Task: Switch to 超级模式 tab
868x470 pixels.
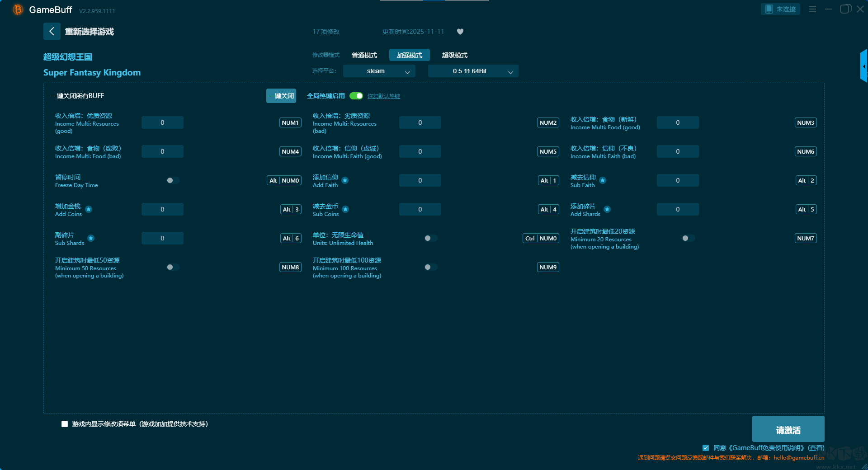Action: 454,55
